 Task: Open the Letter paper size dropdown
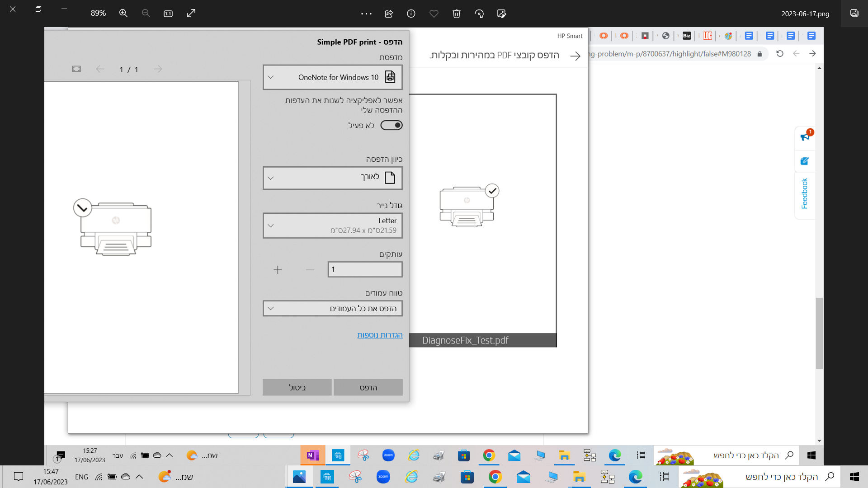point(333,225)
